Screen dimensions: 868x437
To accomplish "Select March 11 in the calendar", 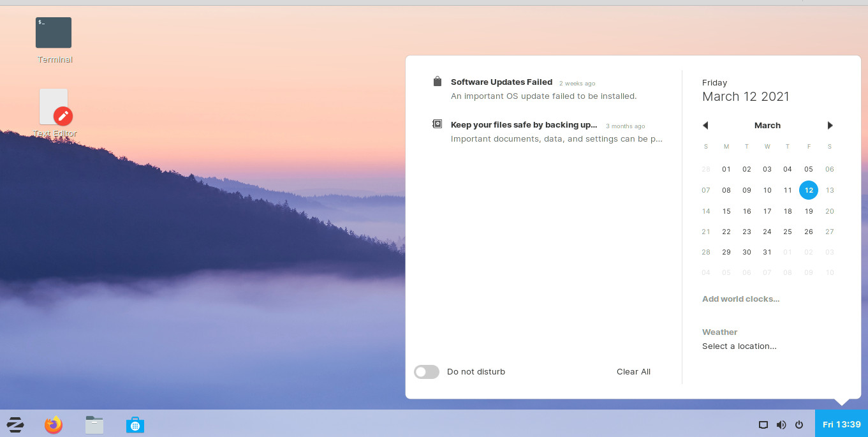I will pyautogui.click(x=788, y=190).
